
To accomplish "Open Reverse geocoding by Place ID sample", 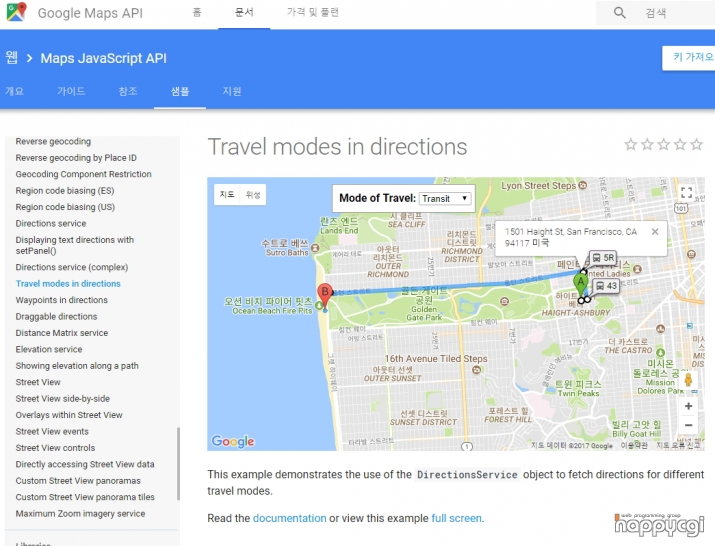I will coord(76,158).
